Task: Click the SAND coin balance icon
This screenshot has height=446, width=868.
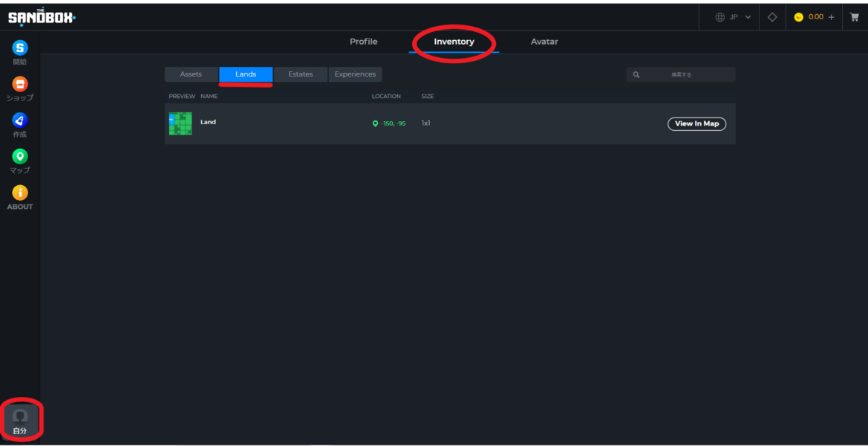Action: (x=798, y=17)
